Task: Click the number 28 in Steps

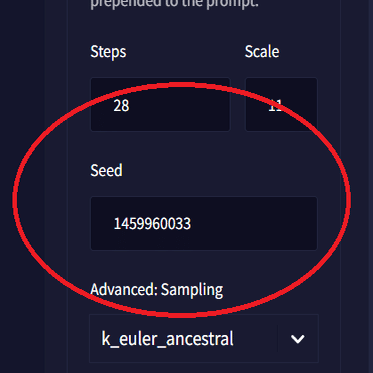Action: (x=121, y=106)
